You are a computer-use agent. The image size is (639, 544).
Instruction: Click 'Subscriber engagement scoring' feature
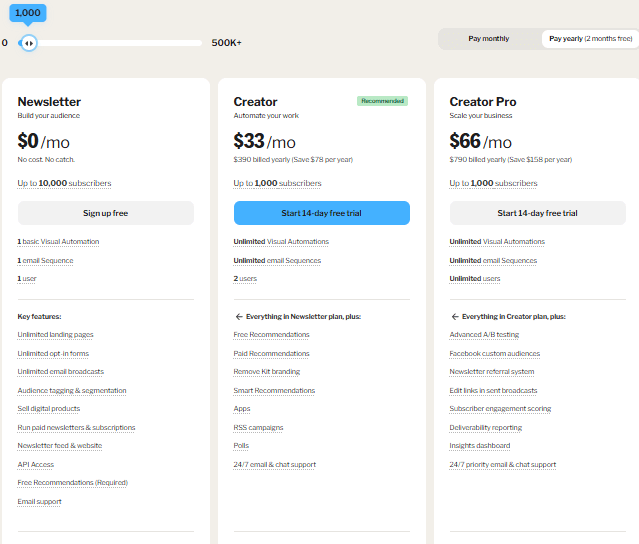(500, 408)
